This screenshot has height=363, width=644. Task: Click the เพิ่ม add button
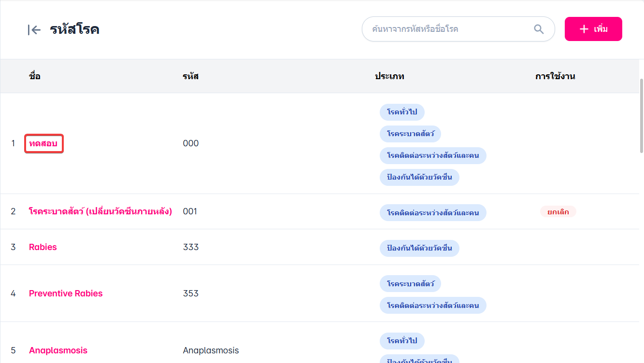click(593, 29)
